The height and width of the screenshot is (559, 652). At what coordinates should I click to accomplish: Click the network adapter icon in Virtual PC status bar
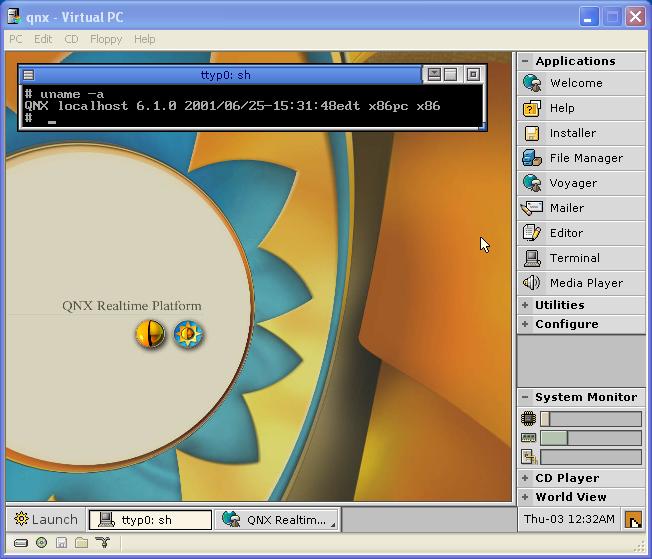(102, 542)
